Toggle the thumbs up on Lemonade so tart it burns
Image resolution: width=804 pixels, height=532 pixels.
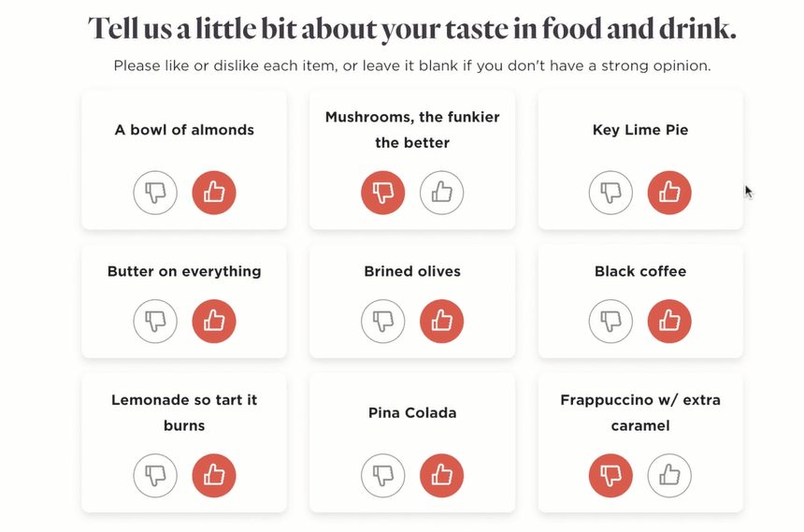[214, 476]
